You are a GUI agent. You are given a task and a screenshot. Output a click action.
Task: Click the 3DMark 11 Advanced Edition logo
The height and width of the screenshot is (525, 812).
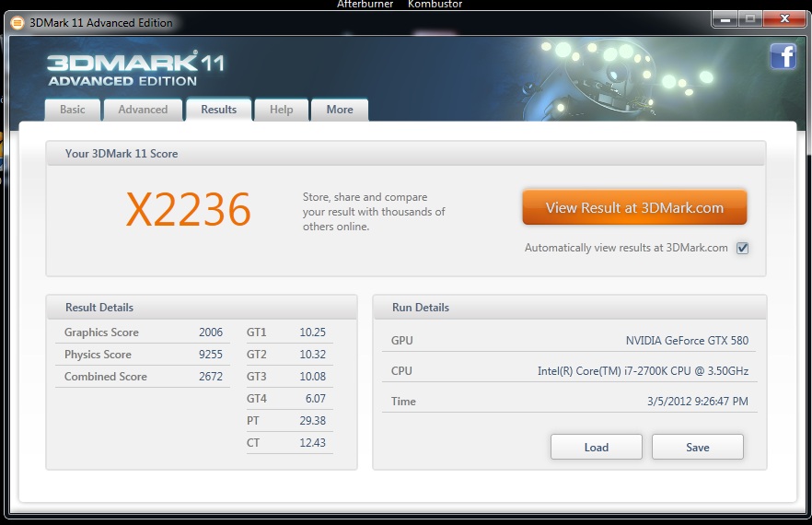pos(135,69)
